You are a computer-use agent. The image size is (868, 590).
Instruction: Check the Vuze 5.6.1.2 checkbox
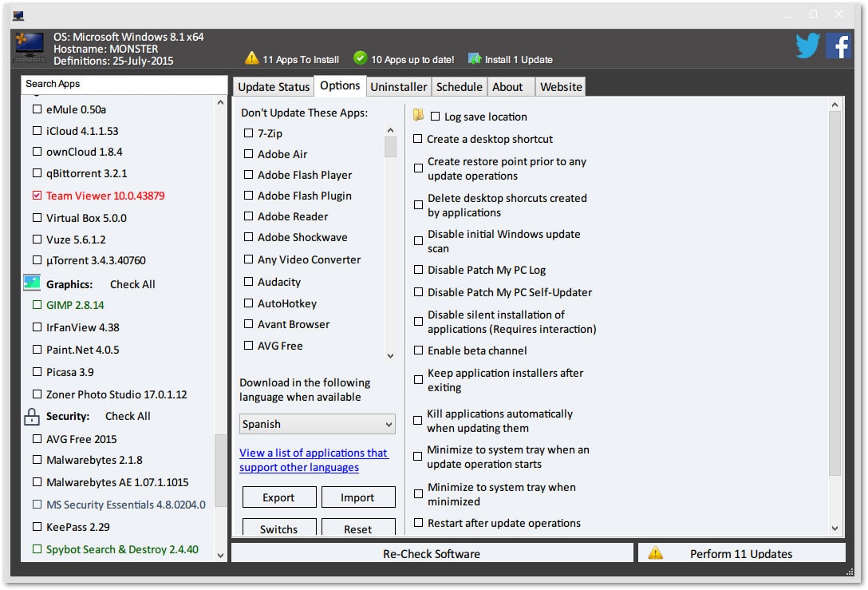click(37, 239)
